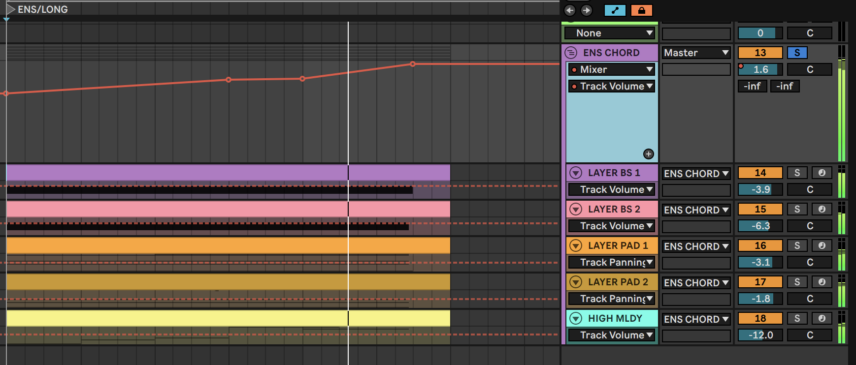Unsolo the ENS CHORD track

tap(797, 53)
